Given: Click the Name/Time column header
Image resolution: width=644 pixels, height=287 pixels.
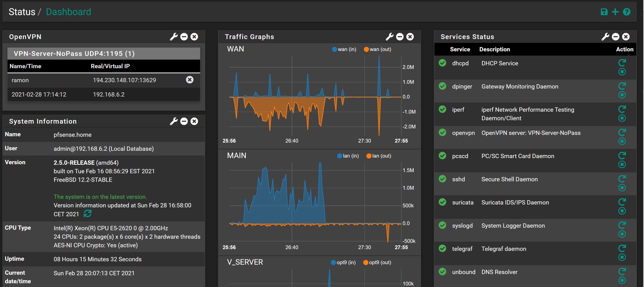Looking at the screenshot, I should [x=25, y=66].
